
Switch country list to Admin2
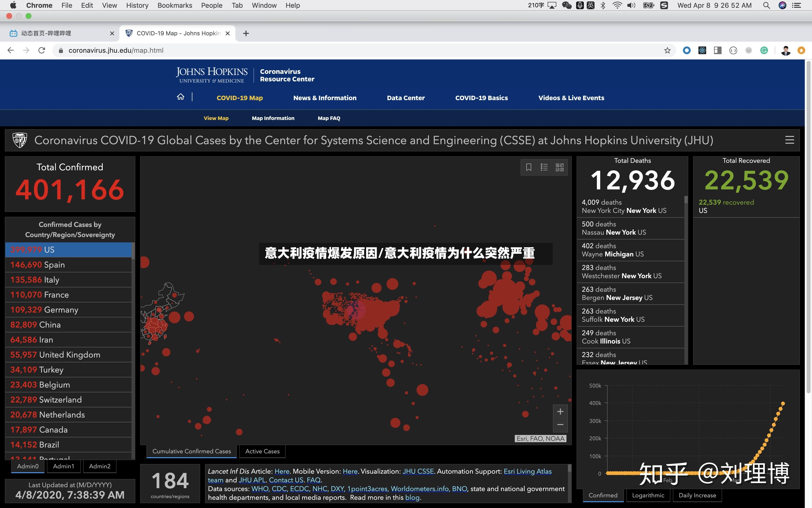pyautogui.click(x=100, y=466)
